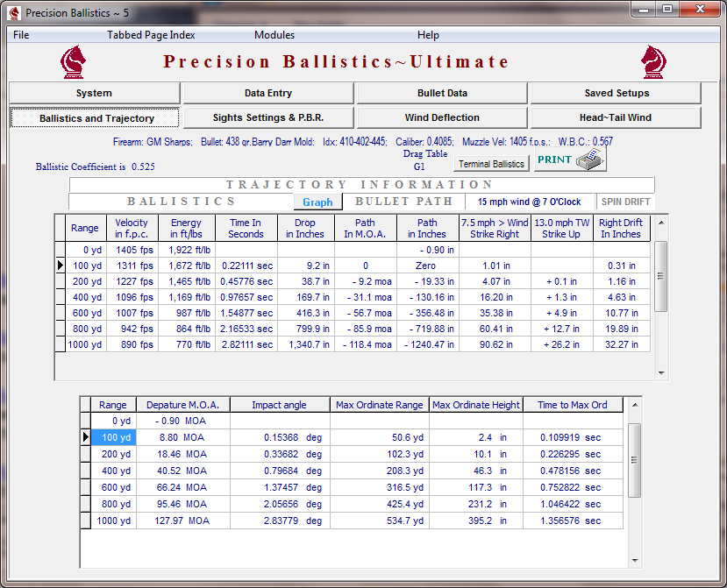This screenshot has width=727, height=588.
Task: Click the PRINT printer icon button
Action: (570, 159)
